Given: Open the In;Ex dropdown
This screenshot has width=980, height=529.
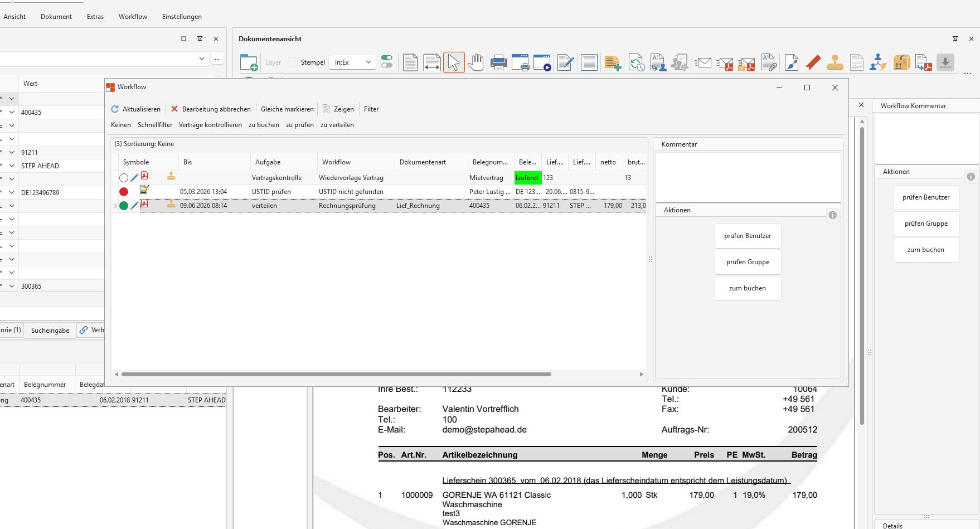Looking at the screenshot, I should coord(352,62).
